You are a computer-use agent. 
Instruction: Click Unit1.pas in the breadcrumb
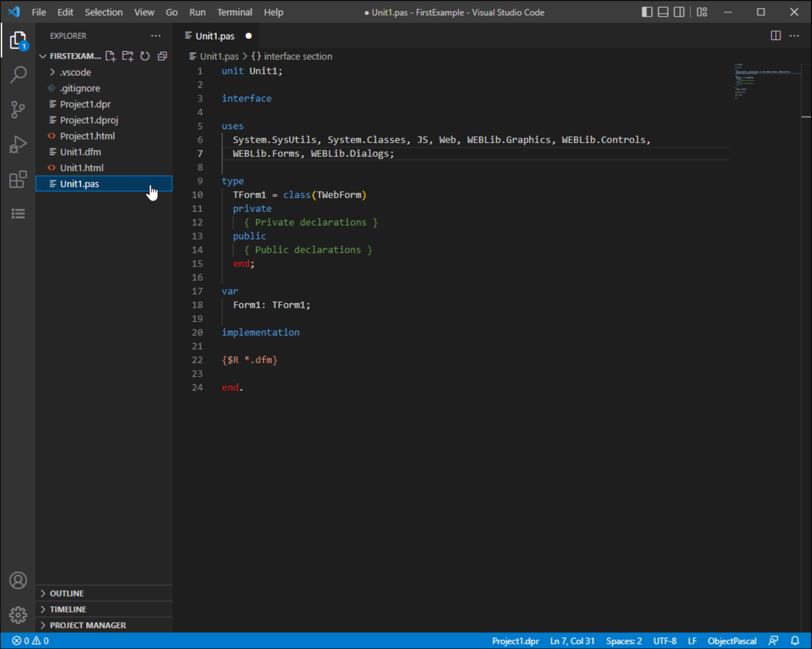click(219, 56)
